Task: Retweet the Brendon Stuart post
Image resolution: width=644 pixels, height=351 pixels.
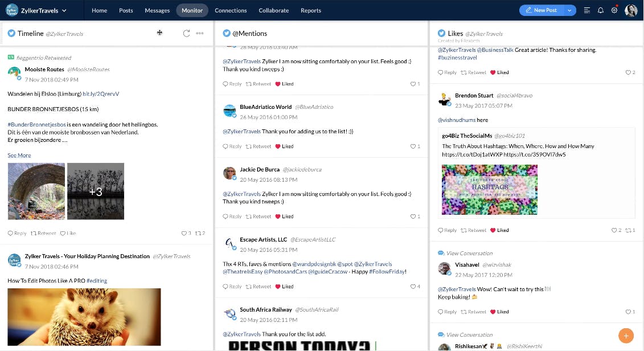Action: pos(474,230)
